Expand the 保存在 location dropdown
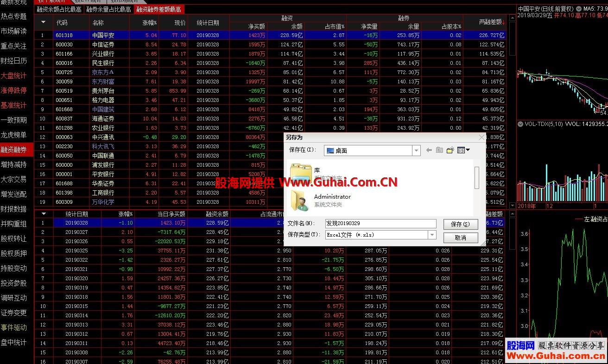This screenshot has height=364, width=608. (416, 151)
